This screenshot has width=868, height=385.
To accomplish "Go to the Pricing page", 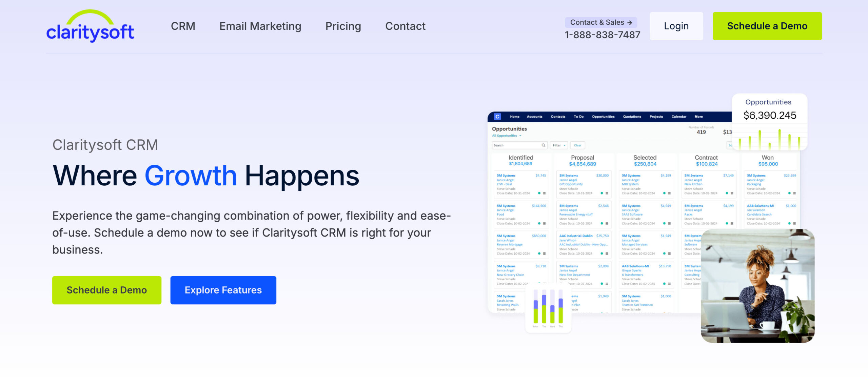I will [343, 26].
